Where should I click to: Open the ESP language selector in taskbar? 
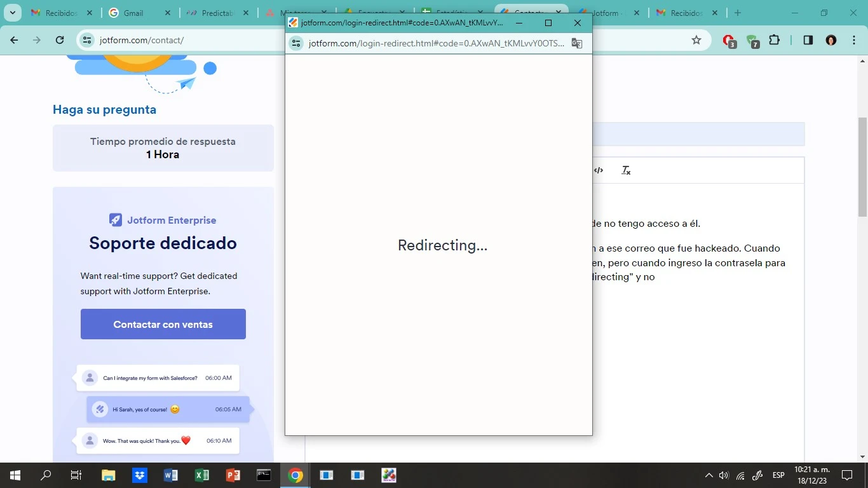778,475
